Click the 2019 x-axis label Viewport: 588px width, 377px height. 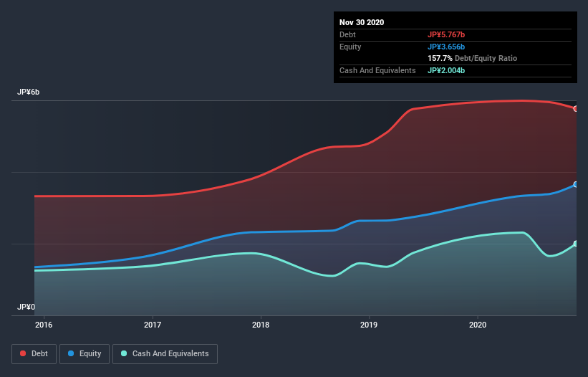tap(369, 325)
